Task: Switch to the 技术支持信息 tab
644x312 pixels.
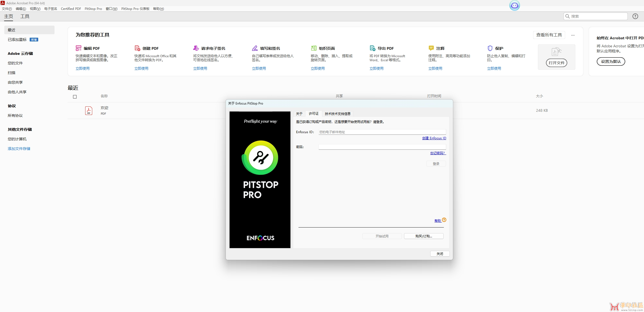Action: pos(337,114)
